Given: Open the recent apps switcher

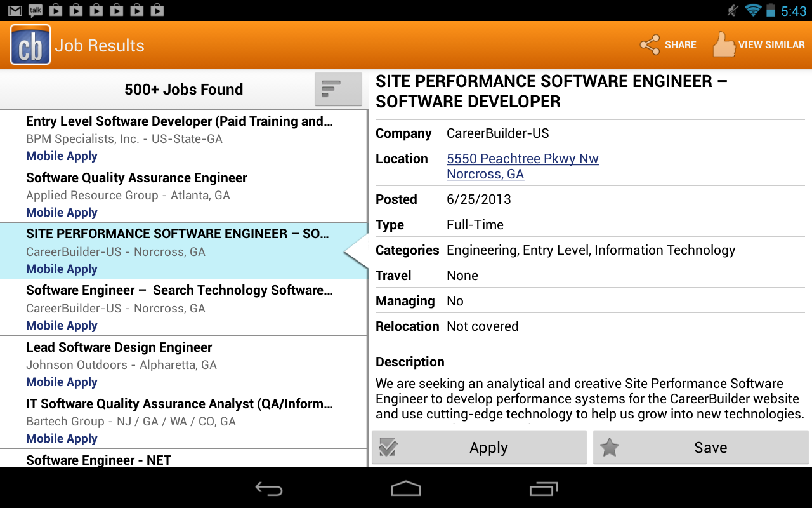Looking at the screenshot, I should coord(543,488).
